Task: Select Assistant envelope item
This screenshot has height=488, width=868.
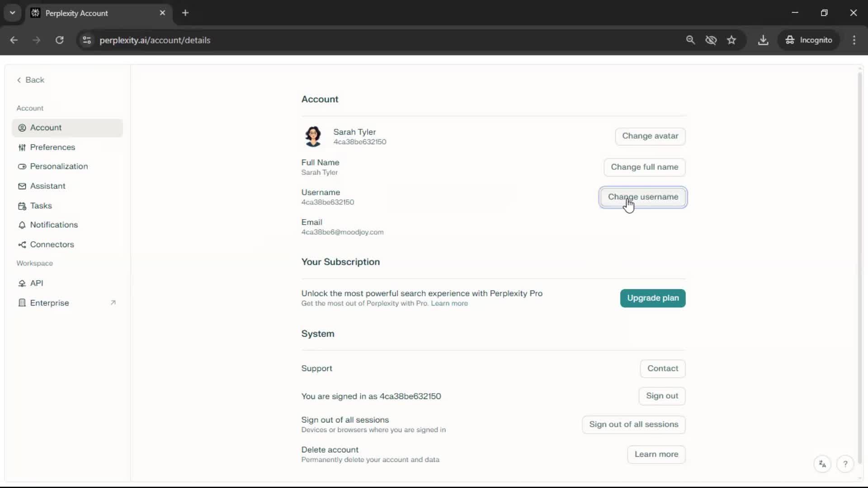Action: tap(47, 186)
